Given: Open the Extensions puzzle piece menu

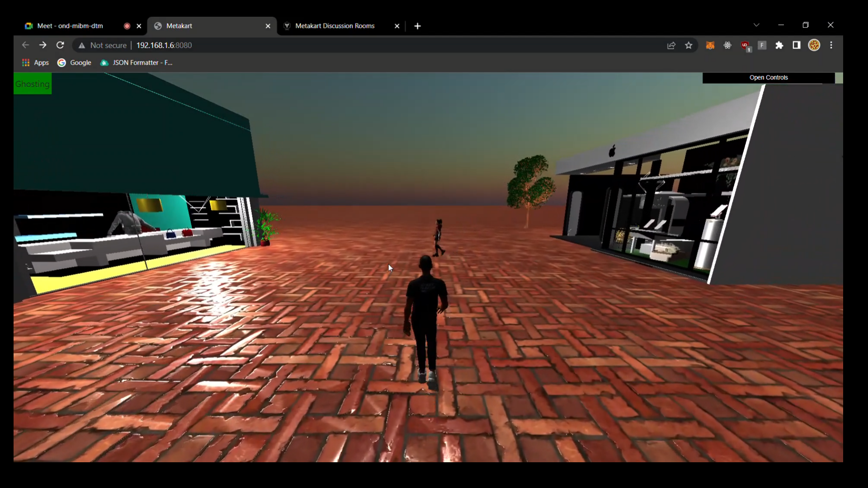Looking at the screenshot, I should 779,45.
